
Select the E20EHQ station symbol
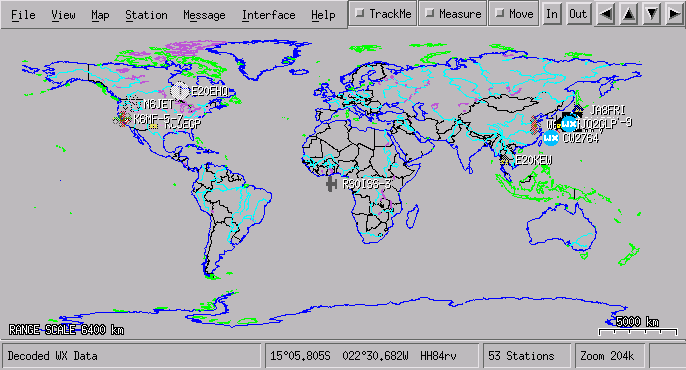pyautogui.click(x=179, y=91)
